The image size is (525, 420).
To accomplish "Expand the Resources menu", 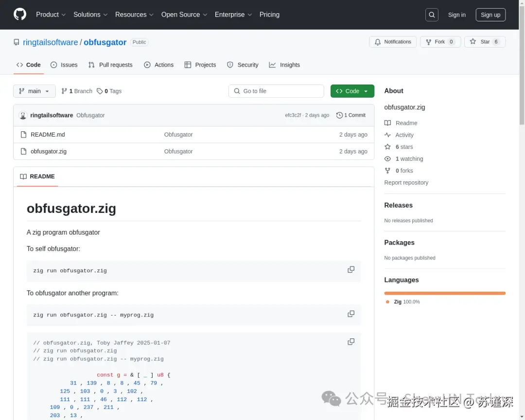I will 134,15.
